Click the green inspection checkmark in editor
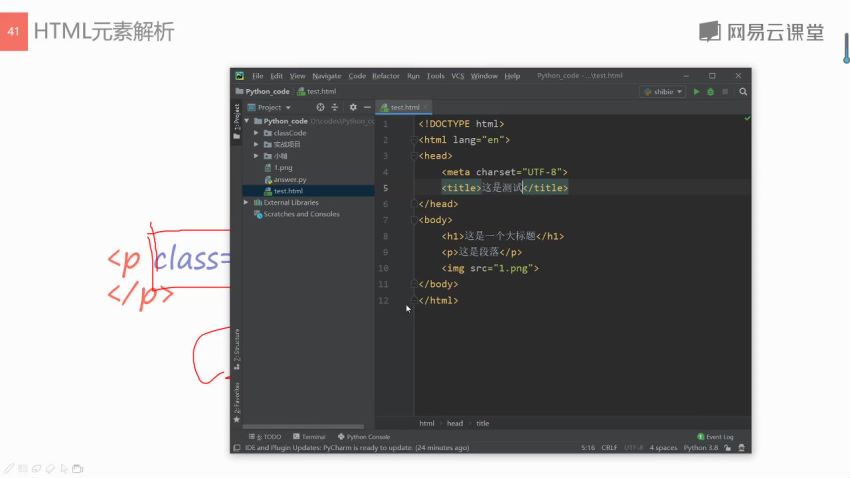 coord(747,118)
